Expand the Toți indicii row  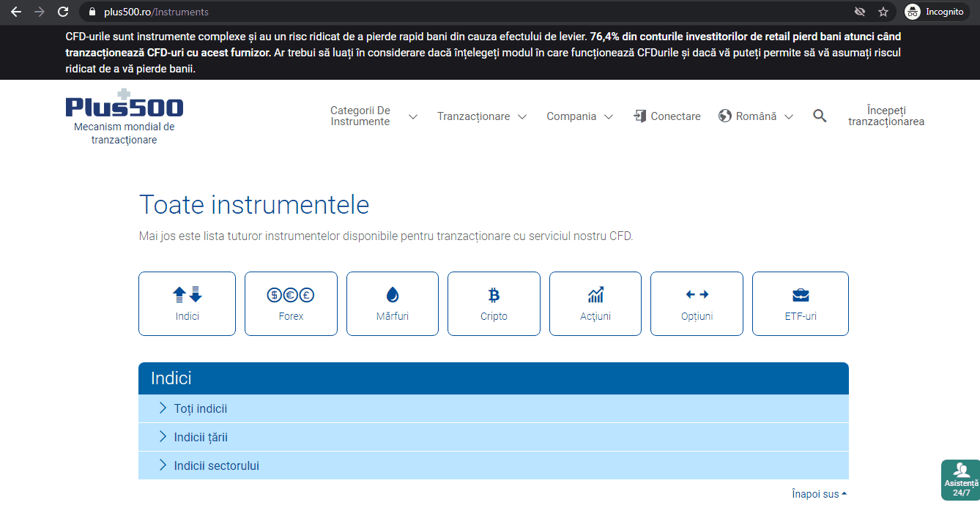tap(200, 408)
